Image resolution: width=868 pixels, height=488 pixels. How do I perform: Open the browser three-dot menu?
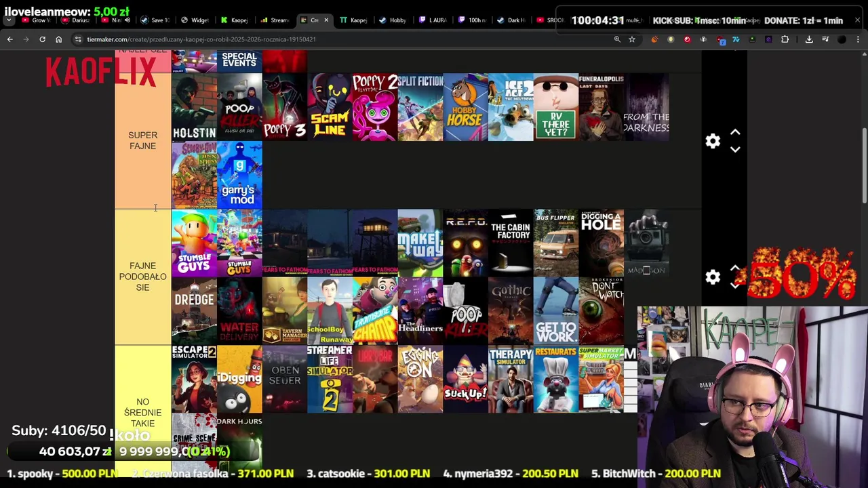point(858,39)
